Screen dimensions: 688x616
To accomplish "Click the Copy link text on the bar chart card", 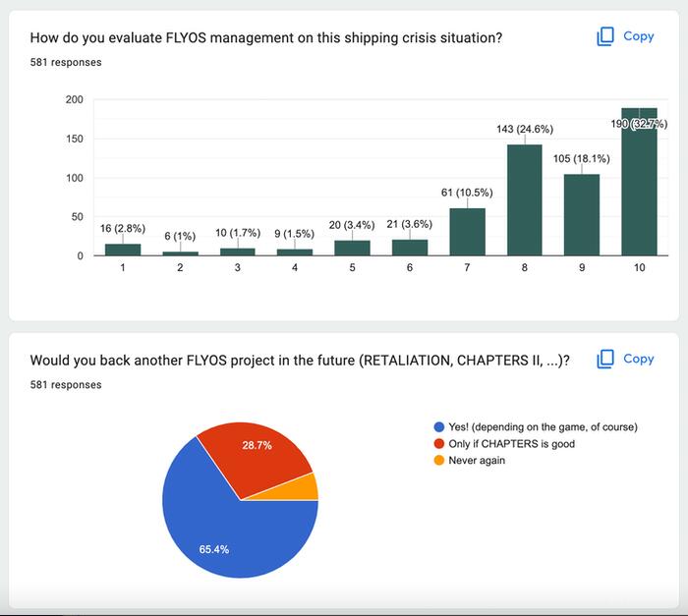I will point(639,36).
